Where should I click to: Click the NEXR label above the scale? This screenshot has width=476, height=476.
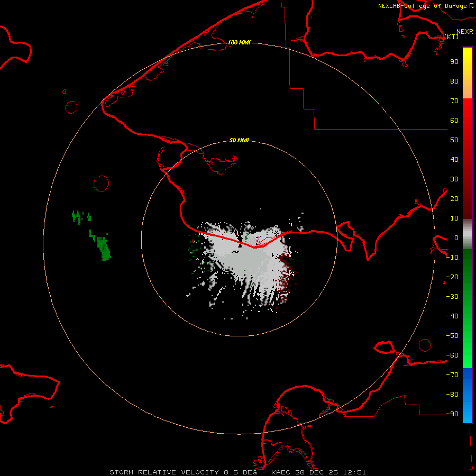pos(464,32)
